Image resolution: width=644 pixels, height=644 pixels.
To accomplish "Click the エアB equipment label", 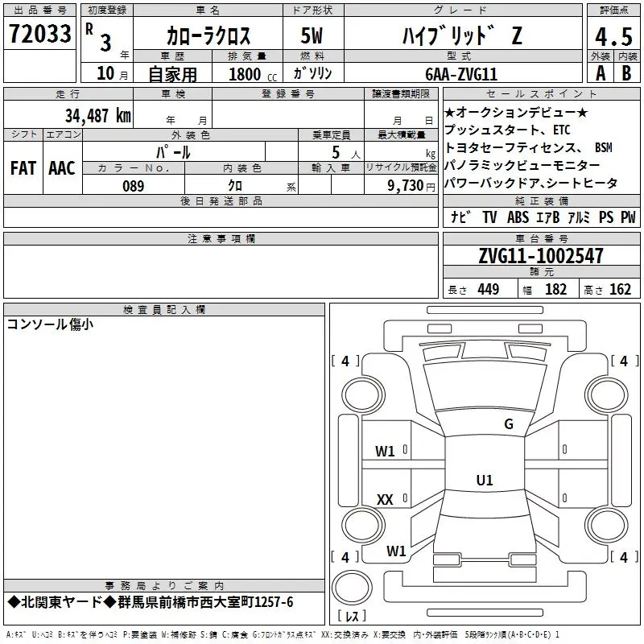I will [548, 217].
